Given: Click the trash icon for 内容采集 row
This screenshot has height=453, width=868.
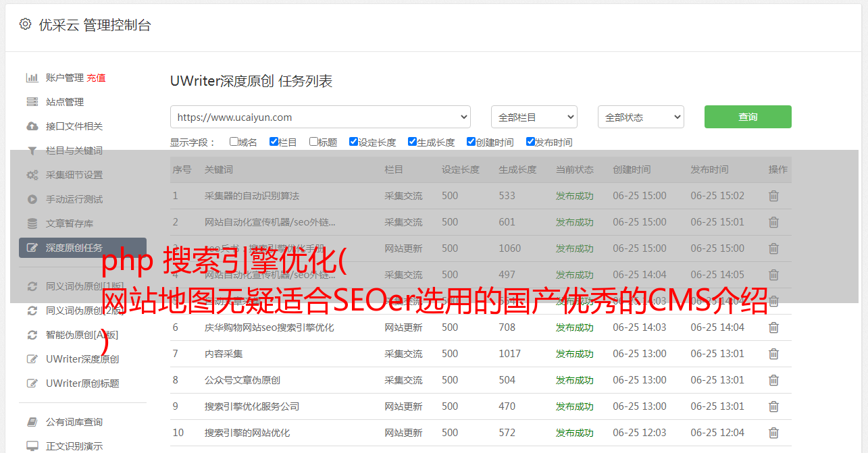Looking at the screenshot, I should pos(773,354).
